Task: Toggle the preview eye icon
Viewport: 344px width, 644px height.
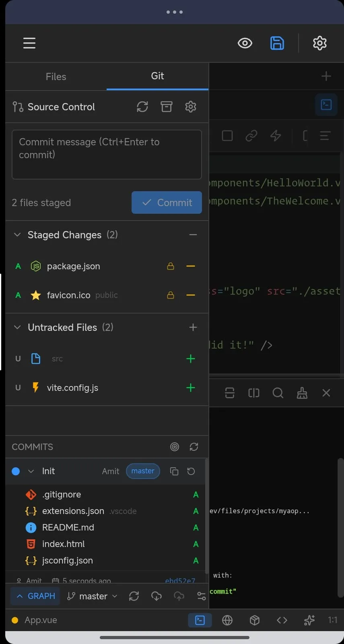Action: click(x=245, y=43)
